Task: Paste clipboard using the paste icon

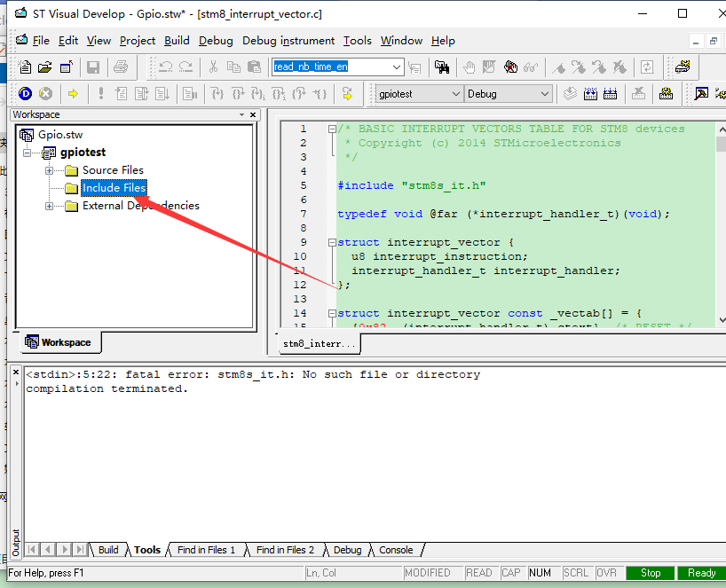Action: (x=254, y=67)
